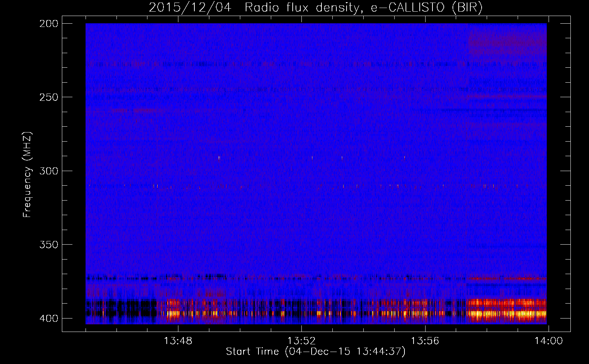Click the 'Start Time (04-Dec-15 13:44:37)' label
Viewport: 589px width, 364px height.
[316, 352]
